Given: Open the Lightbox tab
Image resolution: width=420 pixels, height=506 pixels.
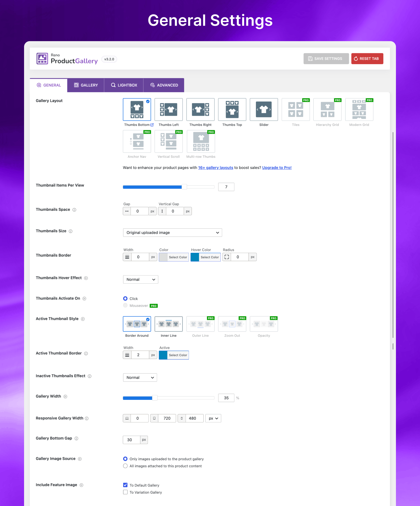Looking at the screenshot, I should click(124, 85).
